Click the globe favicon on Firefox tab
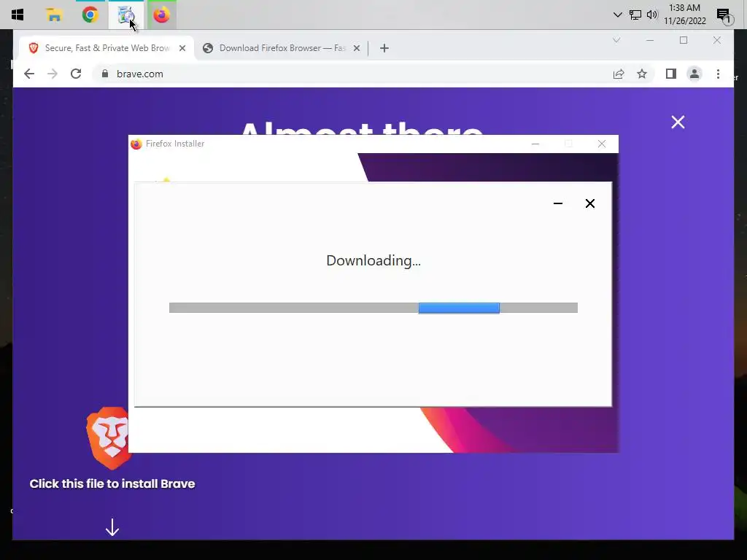The height and width of the screenshot is (560, 747). point(208,48)
